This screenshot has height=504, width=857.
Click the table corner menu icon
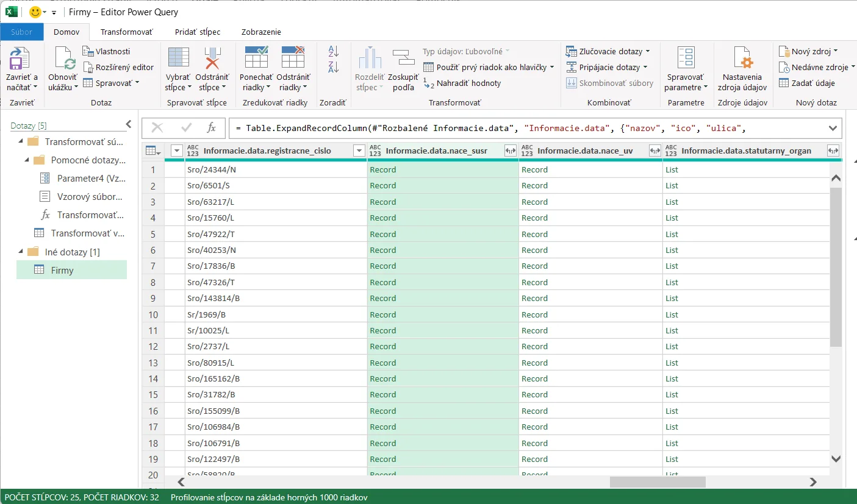click(x=152, y=151)
